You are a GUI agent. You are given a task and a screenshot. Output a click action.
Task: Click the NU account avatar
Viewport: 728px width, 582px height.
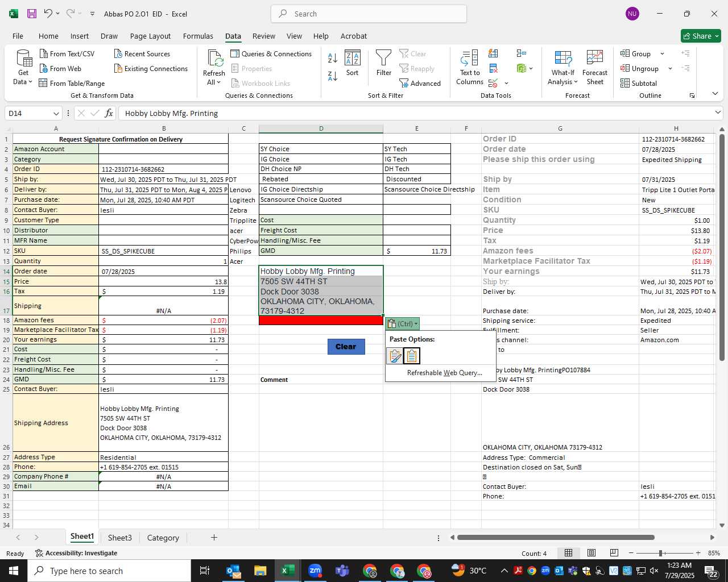pos(632,14)
